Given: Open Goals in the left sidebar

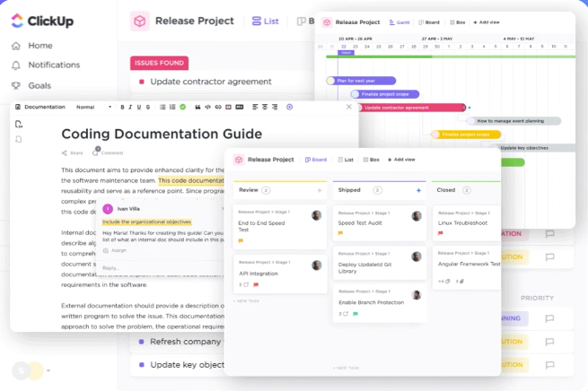Looking at the screenshot, I should click(x=31, y=86).
